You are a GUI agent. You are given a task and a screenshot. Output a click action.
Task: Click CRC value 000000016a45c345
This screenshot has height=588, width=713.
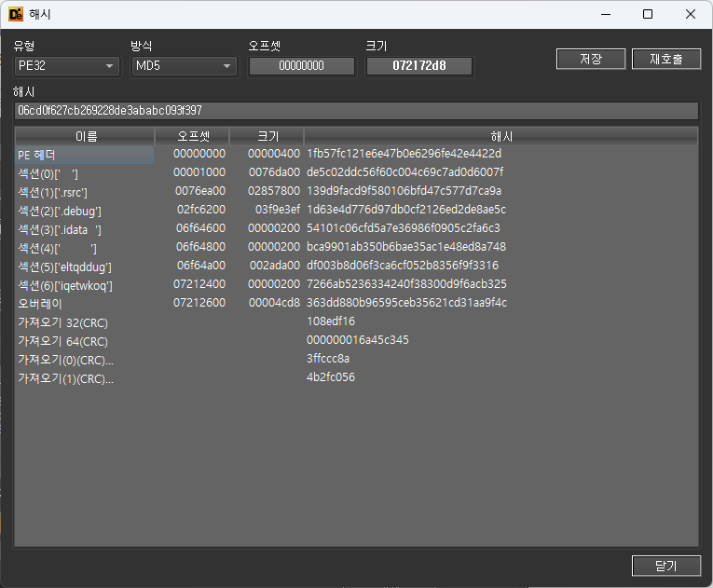point(357,340)
